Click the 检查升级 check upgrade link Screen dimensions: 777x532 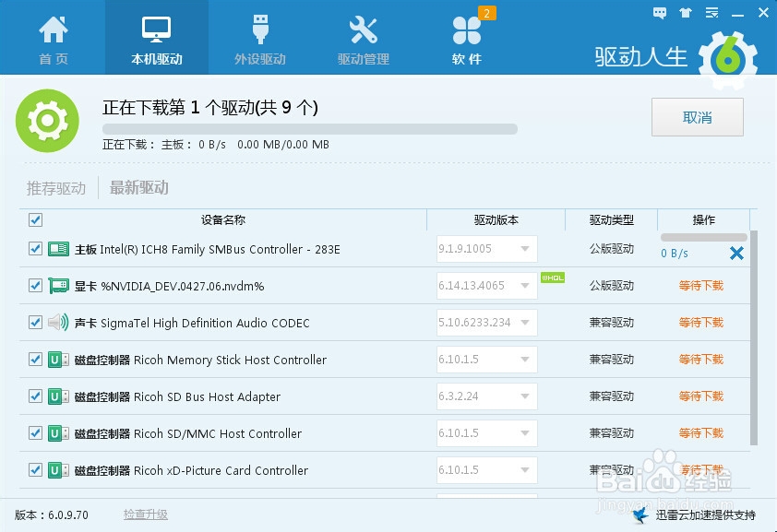pos(146,514)
